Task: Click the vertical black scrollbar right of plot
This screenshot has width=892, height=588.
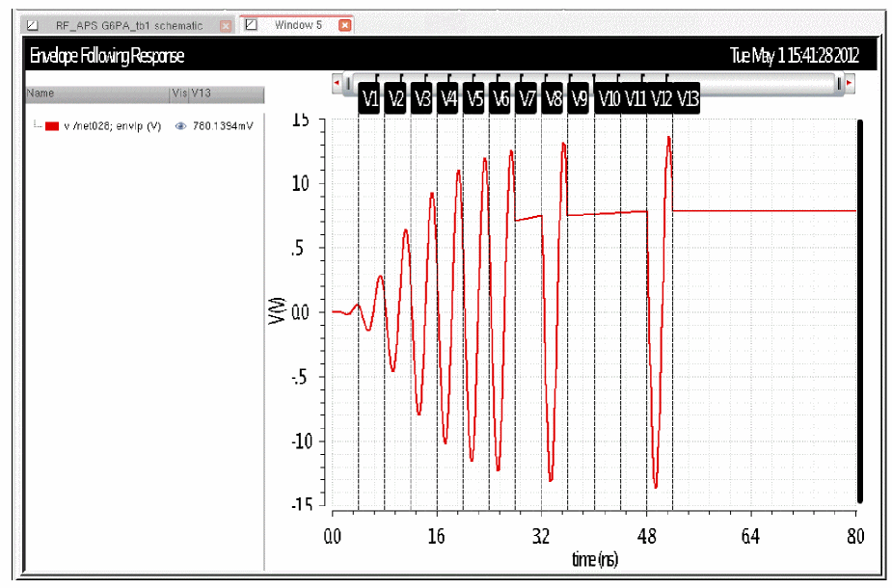Action: click(860, 311)
